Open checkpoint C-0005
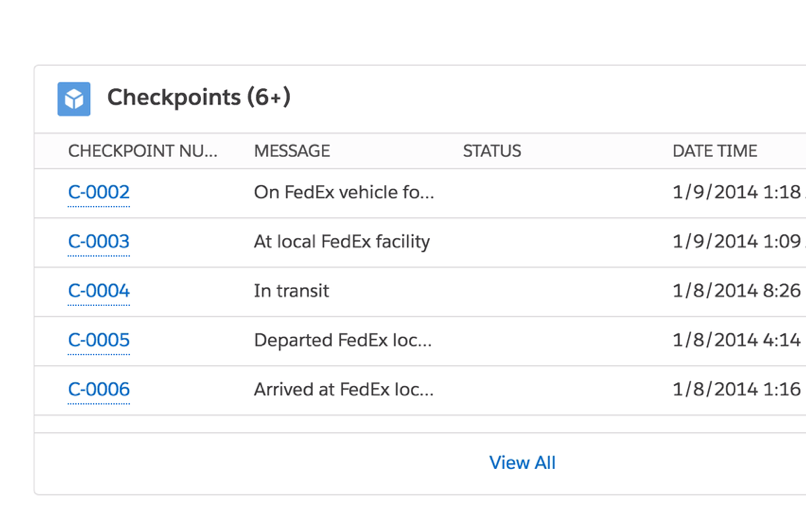Viewport: 806px width, 529px height. tap(99, 340)
